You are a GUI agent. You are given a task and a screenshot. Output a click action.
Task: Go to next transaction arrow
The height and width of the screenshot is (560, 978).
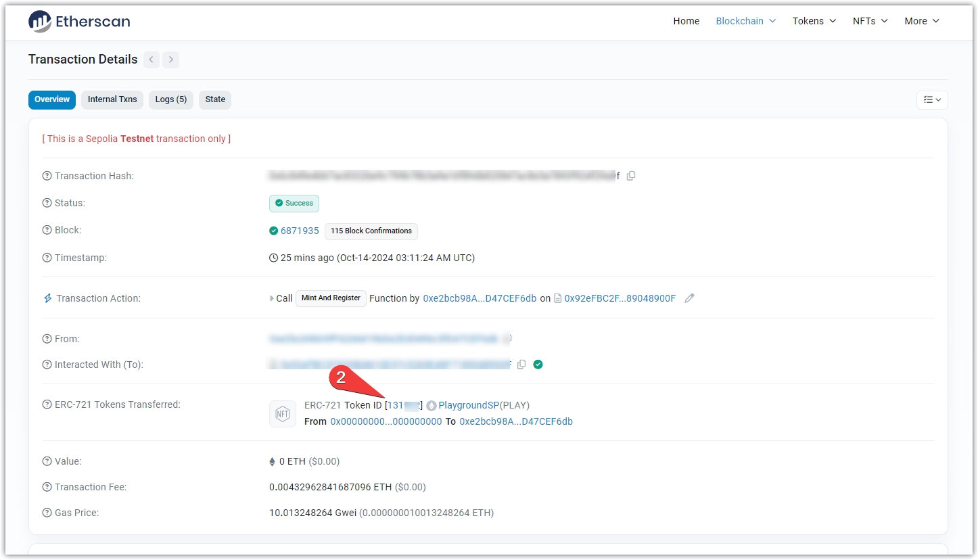[171, 60]
